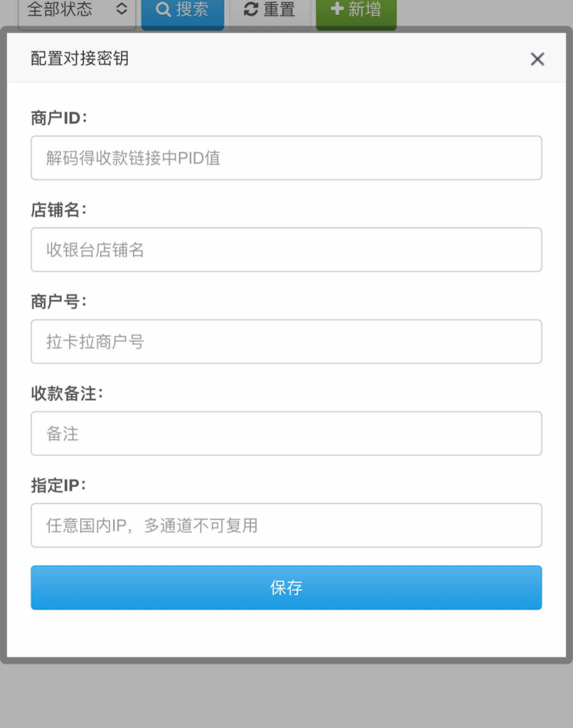Screen dimensions: 573x728
Task: Click the magnifier icon on the 搜索 button
Action: [164, 10]
